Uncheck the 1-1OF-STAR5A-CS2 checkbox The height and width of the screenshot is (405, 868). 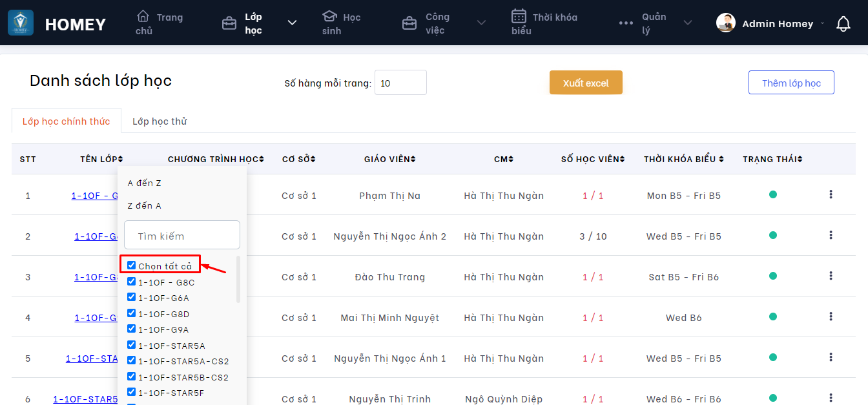(132, 360)
